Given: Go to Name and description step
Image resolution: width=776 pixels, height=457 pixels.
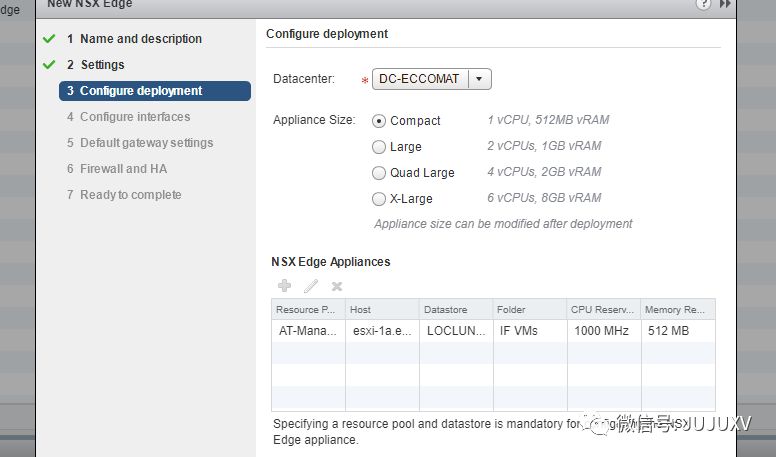Looking at the screenshot, I should (140, 39).
